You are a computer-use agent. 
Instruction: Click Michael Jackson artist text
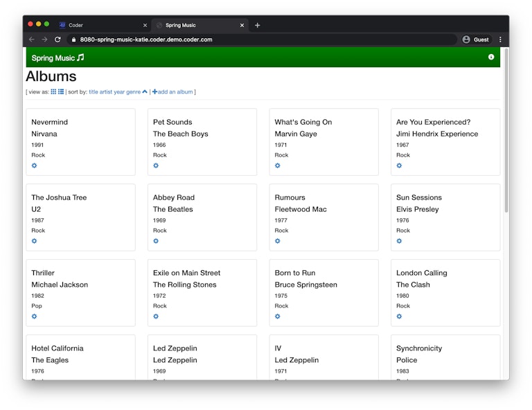[x=60, y=285]
